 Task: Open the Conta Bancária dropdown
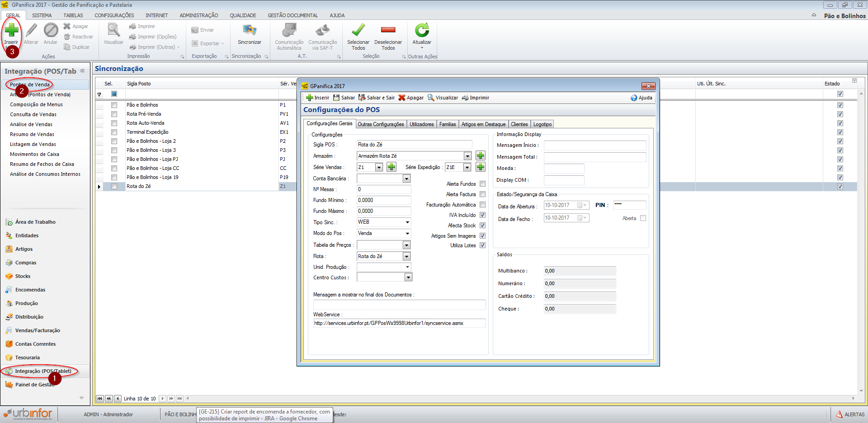coord(406,179)
